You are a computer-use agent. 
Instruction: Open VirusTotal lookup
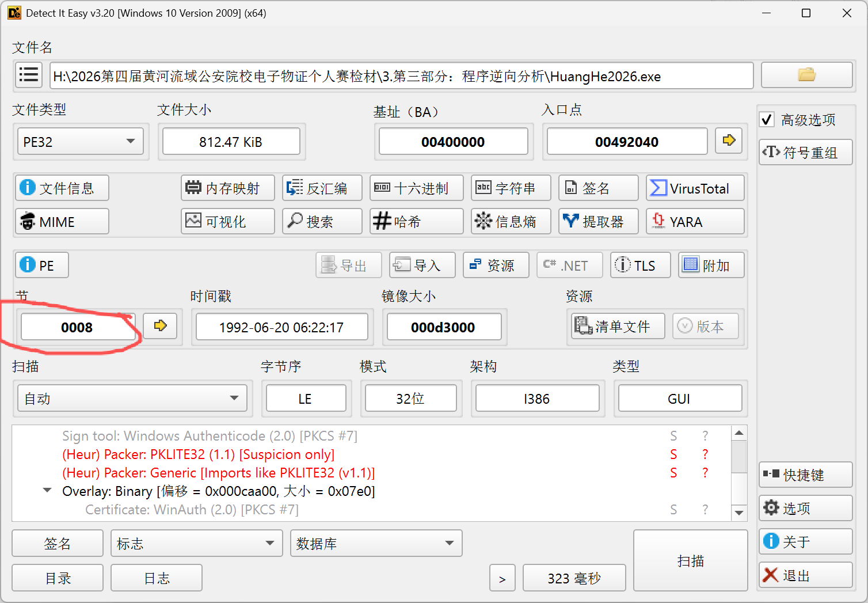pos(695,188)
